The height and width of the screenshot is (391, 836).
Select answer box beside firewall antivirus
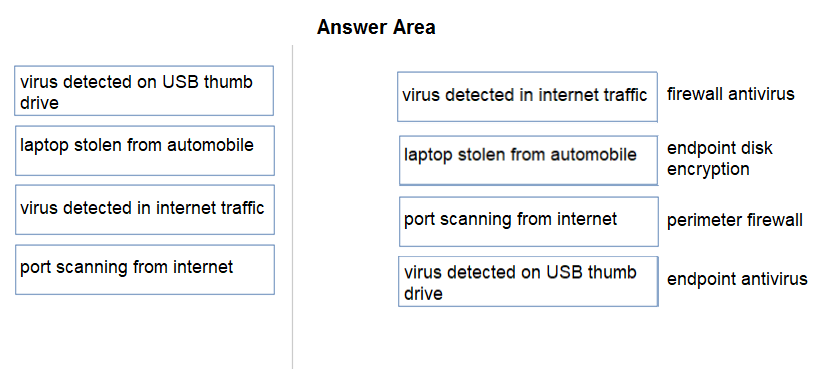(x=527, y=97)
